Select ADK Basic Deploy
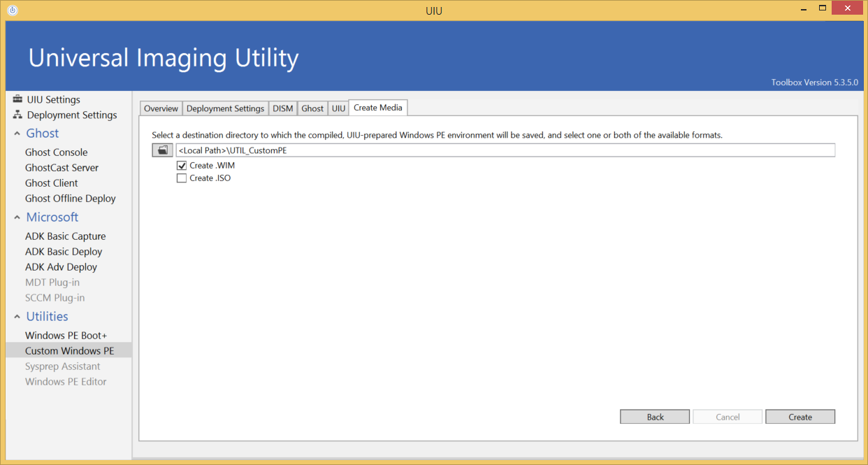Viewport: 868px width, 465px height. pyautogui.click(x=64, y=252)
